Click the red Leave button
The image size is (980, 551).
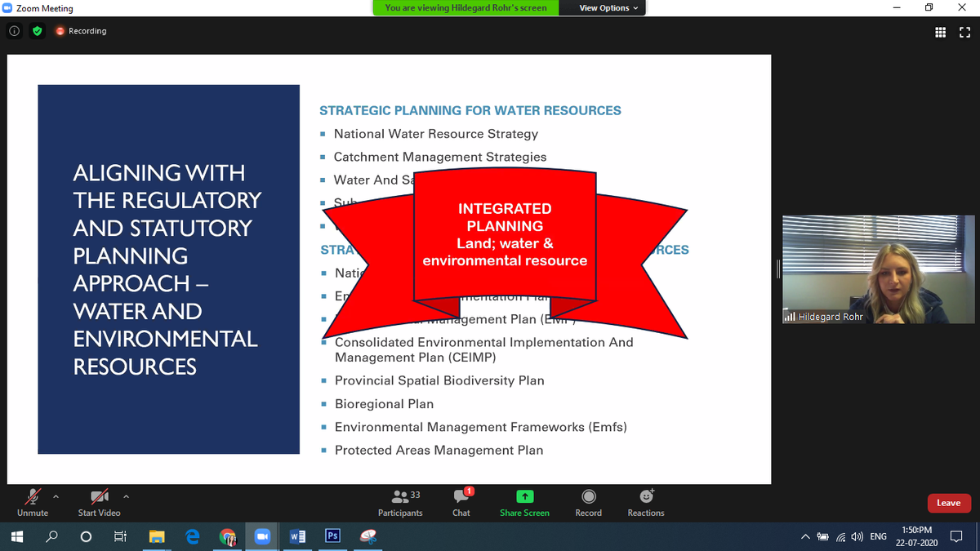click(948, 503)
